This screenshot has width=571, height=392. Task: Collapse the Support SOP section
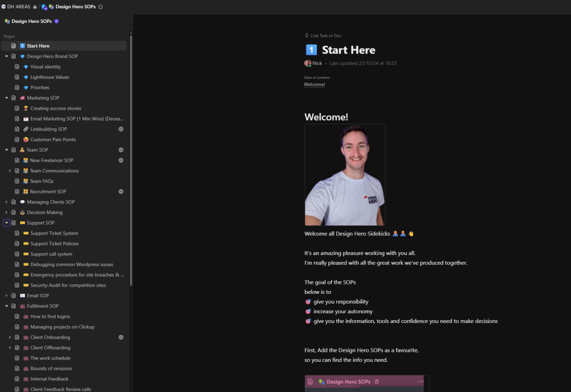click(x=7, y=223)
